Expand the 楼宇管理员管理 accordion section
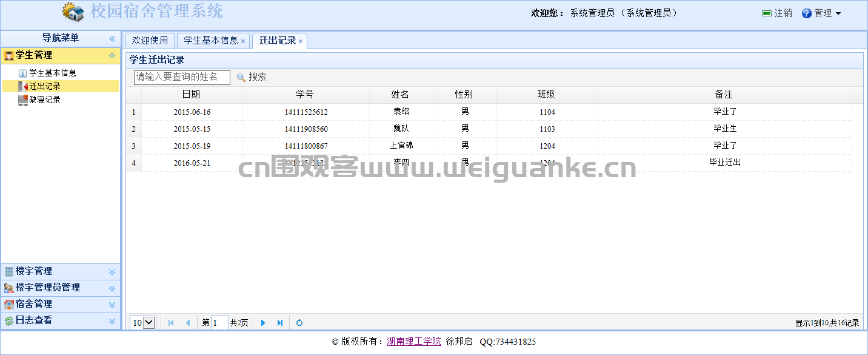This screenshot has width=868, height=355. [x=112, y=288]
